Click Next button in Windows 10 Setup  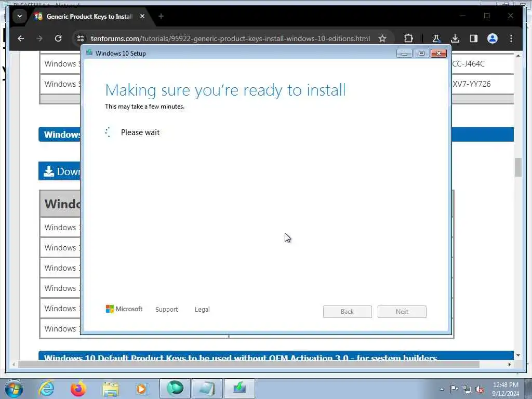point(402,312)
